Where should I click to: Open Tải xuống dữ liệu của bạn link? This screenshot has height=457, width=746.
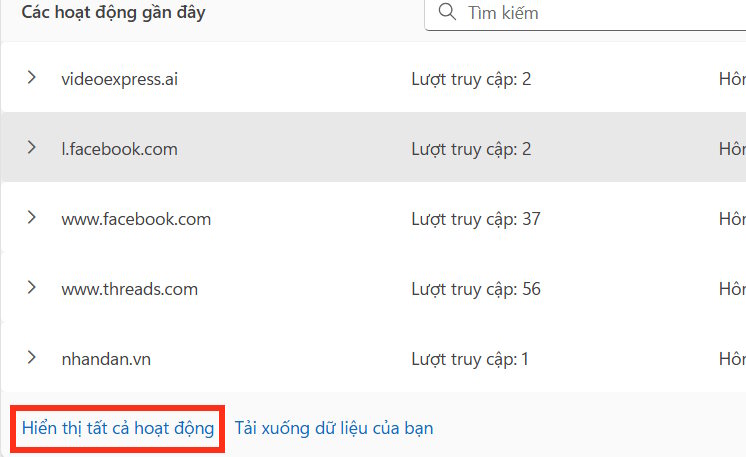334,428
